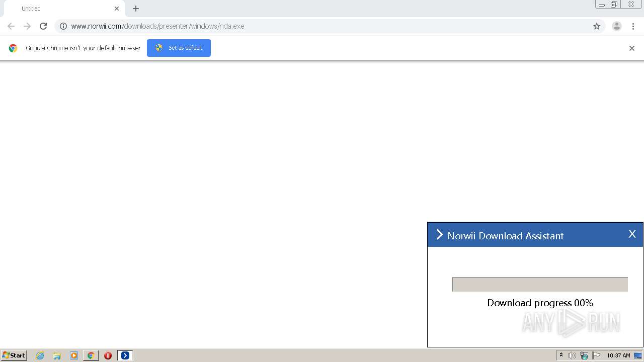Restore down the Chrome window
Viewport: 644px width, 362px height.
coord(614,5)
